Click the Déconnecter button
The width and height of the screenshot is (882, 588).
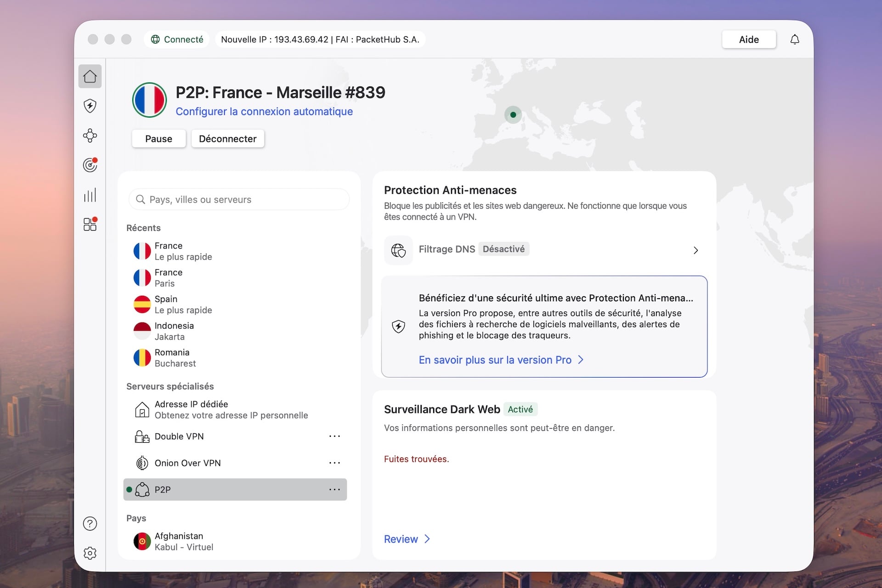(x=227, y=139)
